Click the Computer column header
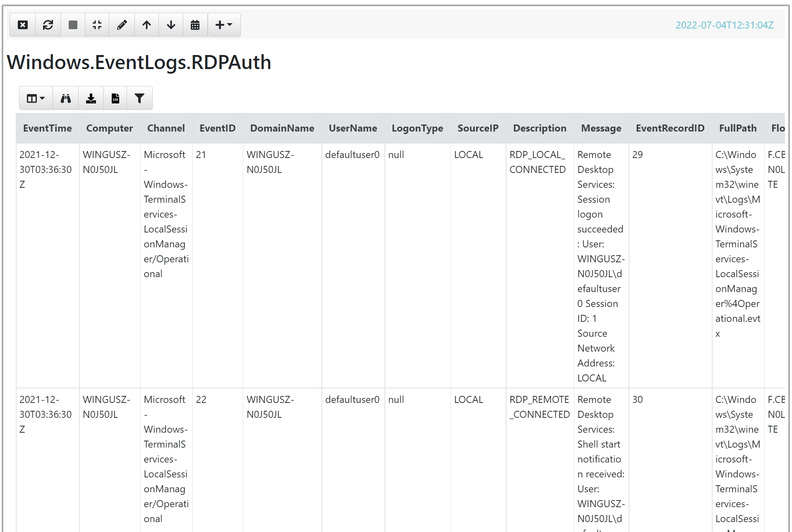The height and width of the screenshot is (532, 792). point(110,128)
